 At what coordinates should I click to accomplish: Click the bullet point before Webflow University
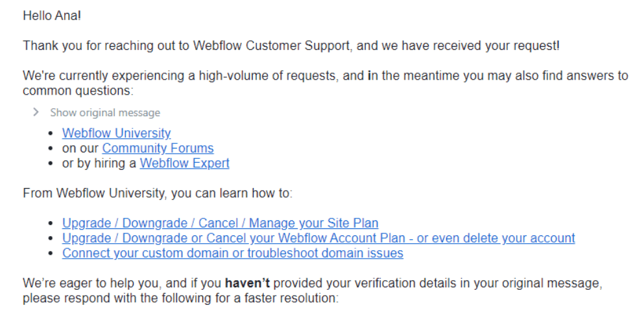(51, 134)
